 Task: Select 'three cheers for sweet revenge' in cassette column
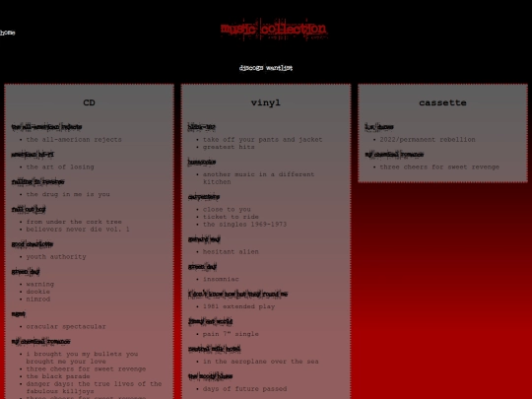click(x=439, y=166)
